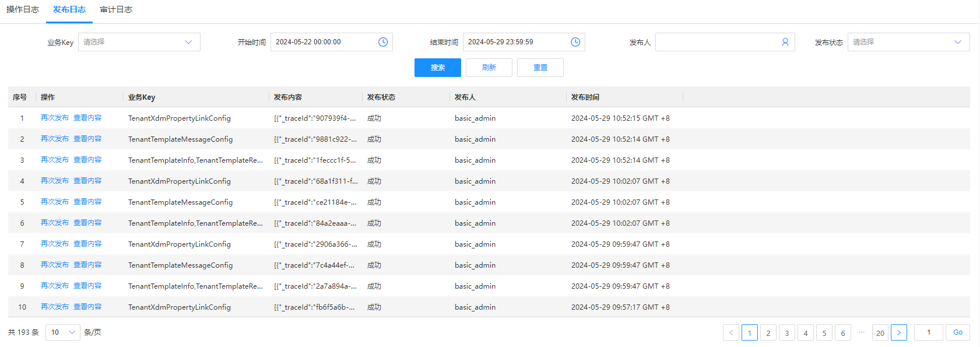Go to page 3

[x=787, y=332]
